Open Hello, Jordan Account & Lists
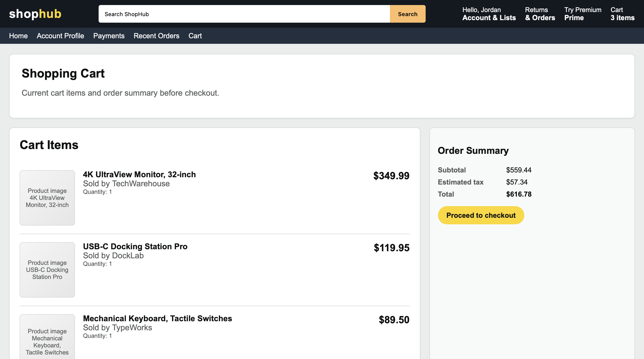Viewport: 644px width, 359px height. [x=489, y=14]
